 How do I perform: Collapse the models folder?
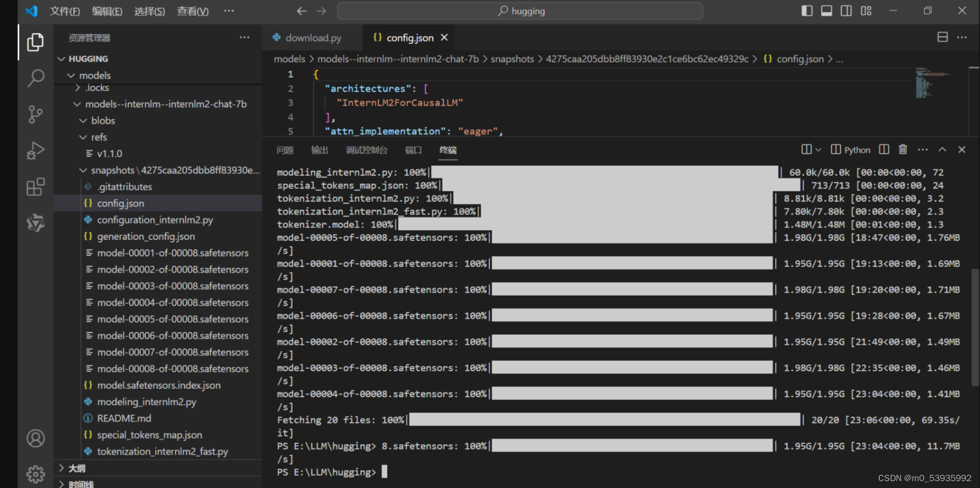(x=158, y=75)
